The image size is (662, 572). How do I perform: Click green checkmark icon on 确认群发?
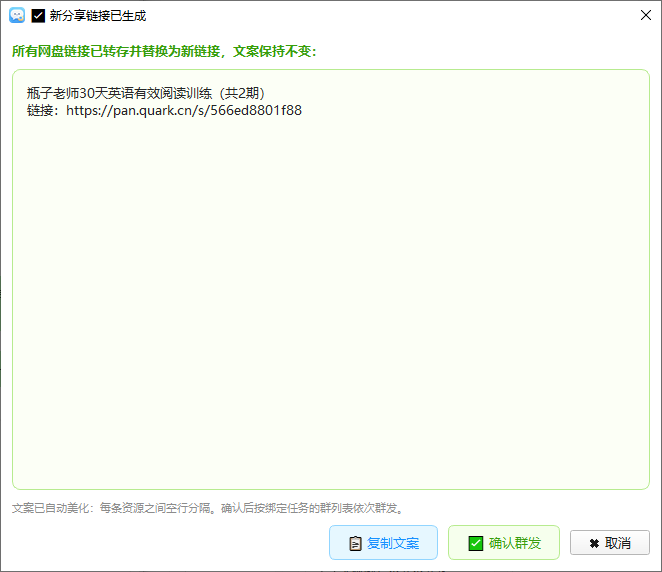click(476, 543)
